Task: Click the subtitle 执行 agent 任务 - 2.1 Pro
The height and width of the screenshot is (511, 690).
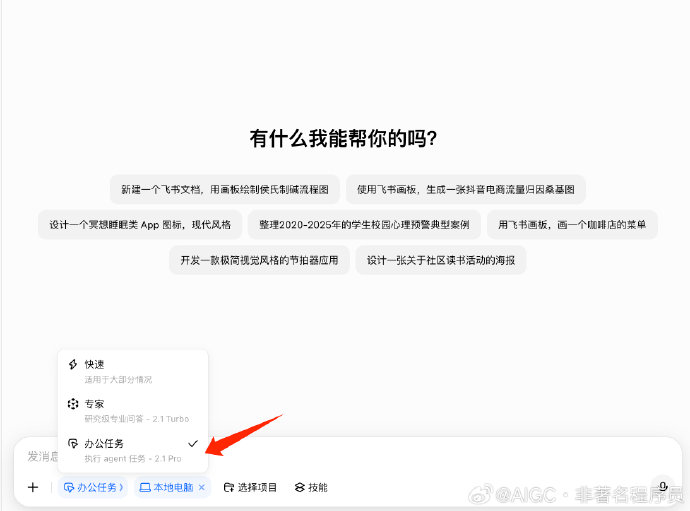Action: click(132, 459)
